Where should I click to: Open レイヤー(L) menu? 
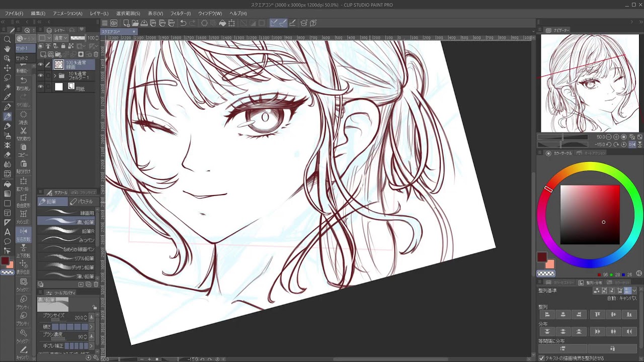click(x=99, y=14)
